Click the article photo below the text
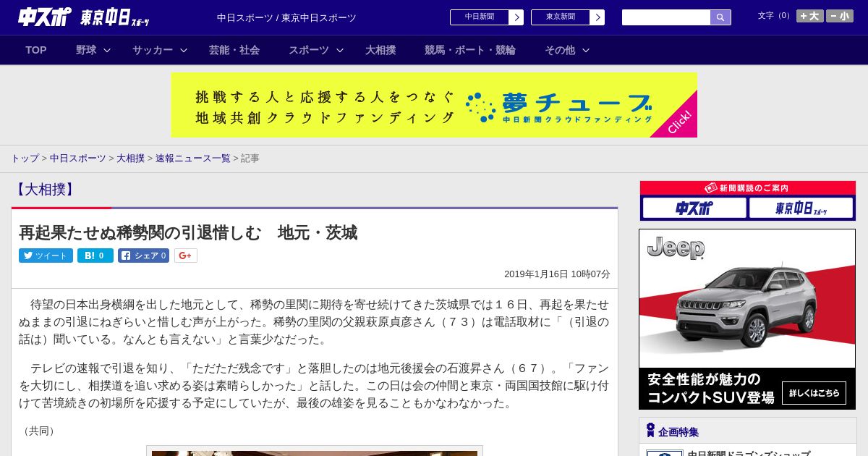Viewport: 868px width, 456px height. click(315, 452)
